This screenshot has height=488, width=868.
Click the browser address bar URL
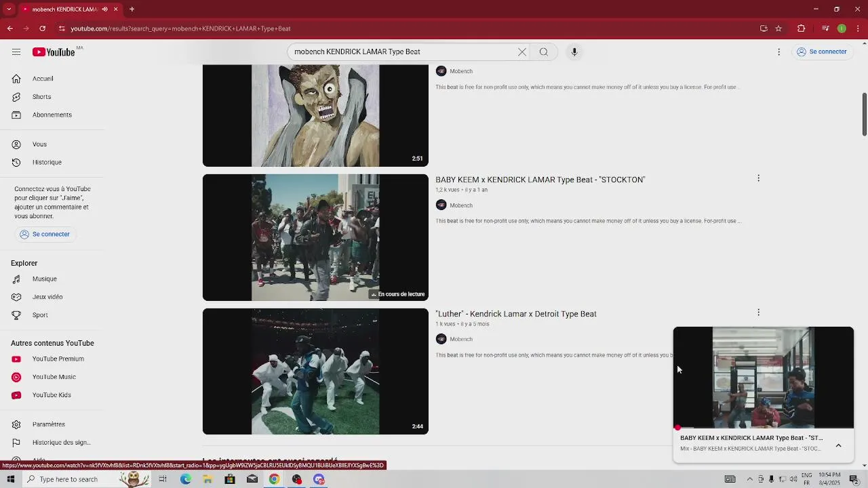(x=180, y=28)
